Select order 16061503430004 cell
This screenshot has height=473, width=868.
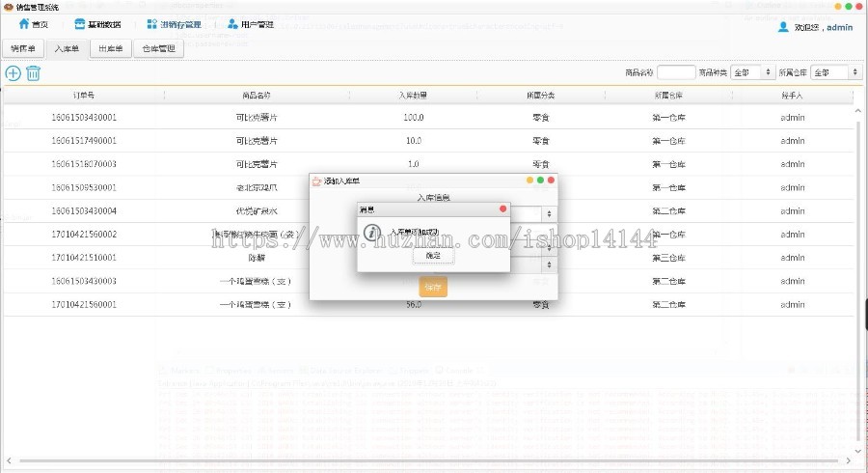84,211
